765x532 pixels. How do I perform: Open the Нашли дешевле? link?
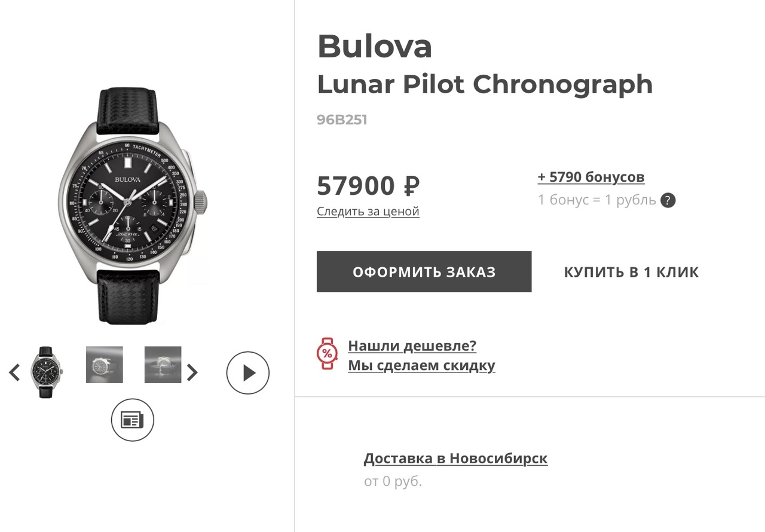(x=412, y=346)
